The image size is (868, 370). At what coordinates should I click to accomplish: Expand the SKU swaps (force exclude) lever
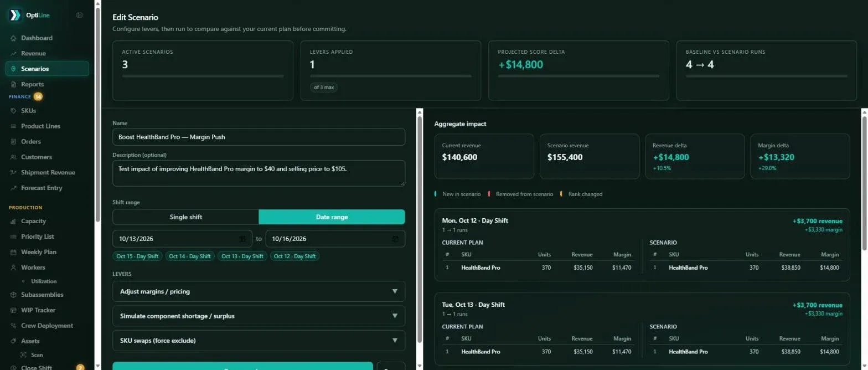[259, 341]
